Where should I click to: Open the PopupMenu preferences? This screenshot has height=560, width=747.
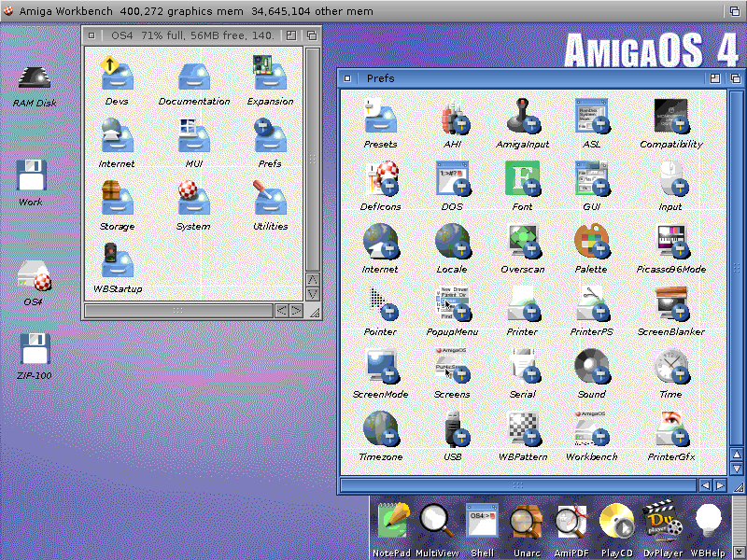coord(452,304)
